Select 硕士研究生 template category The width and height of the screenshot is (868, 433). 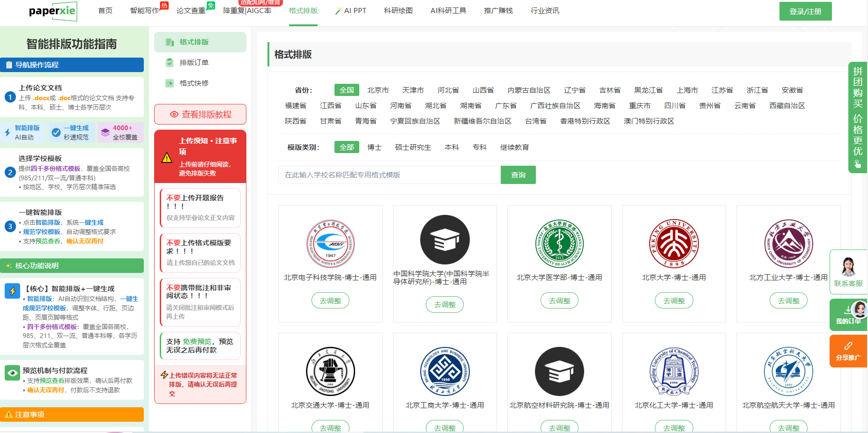(x=413, y=147)
